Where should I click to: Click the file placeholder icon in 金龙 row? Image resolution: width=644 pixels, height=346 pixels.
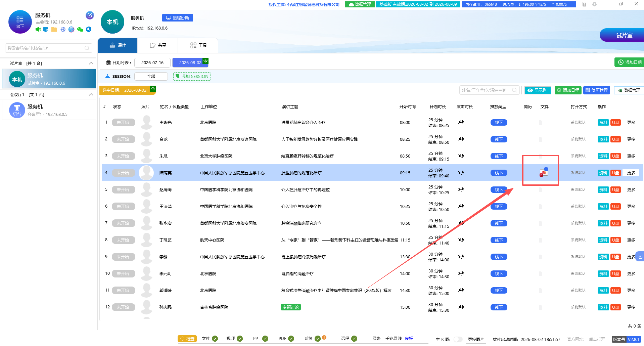click(x=541, y=139)
